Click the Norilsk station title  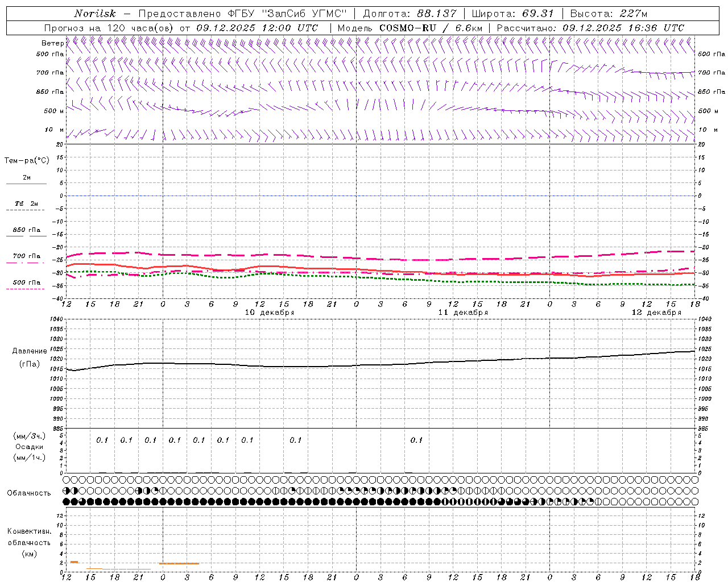95,14
